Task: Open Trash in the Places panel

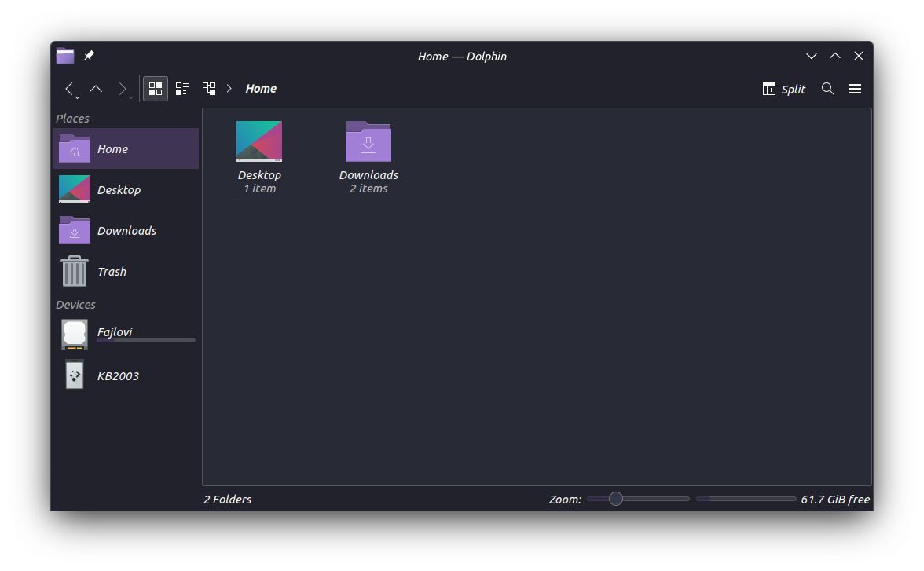Action: click(x=126, y=271)
